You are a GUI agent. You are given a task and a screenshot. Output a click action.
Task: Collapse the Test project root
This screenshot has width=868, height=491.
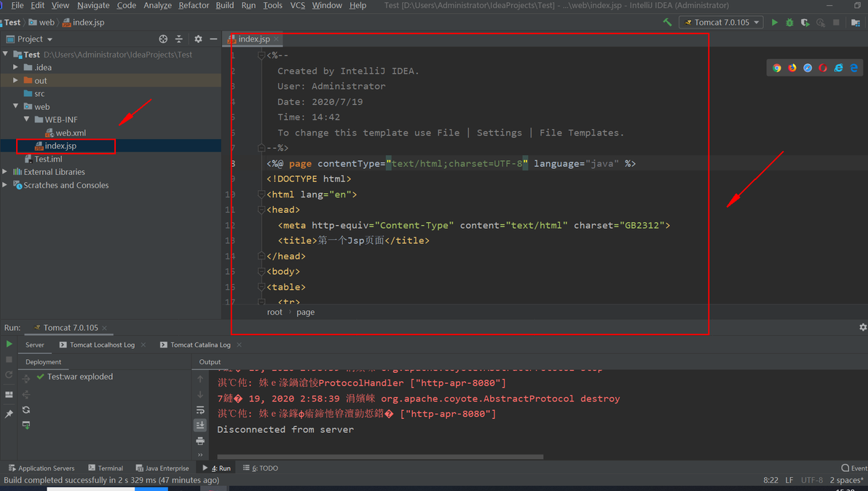pos(5,54)
